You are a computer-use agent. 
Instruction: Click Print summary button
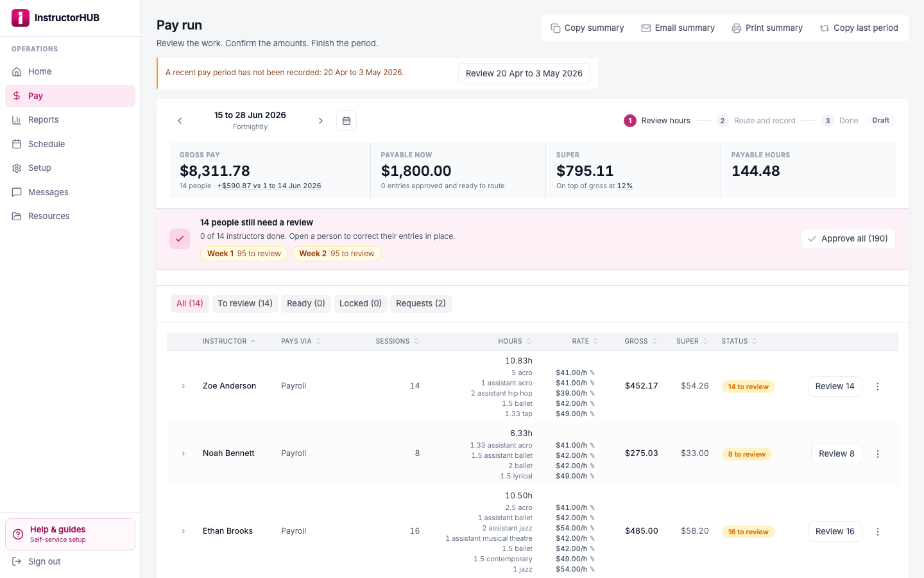point(767,28)
